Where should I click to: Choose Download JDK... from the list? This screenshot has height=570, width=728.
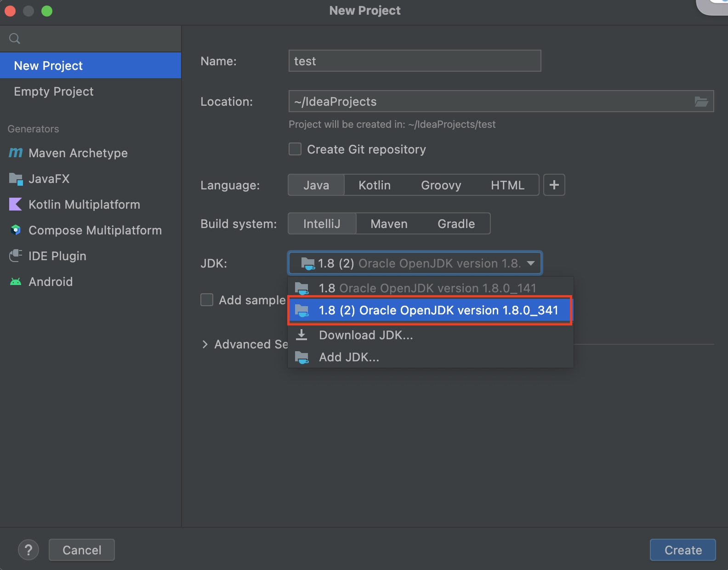[x=430, y=335]
